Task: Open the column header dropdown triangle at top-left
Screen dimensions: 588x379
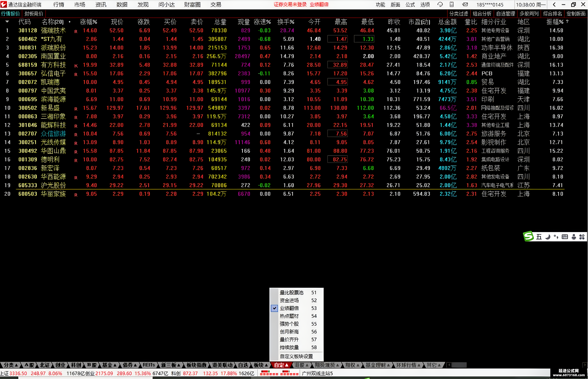Action: (x=7, y=22)
